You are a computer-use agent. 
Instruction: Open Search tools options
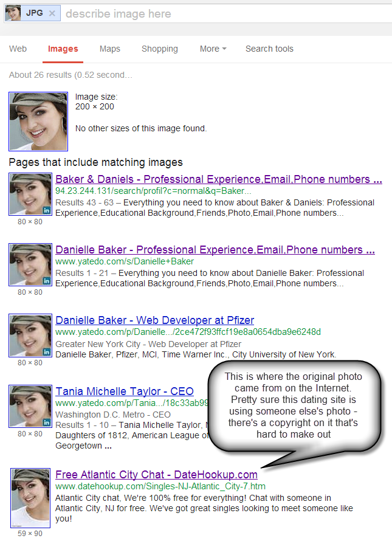pyautogui.click(x=270, y=49)
